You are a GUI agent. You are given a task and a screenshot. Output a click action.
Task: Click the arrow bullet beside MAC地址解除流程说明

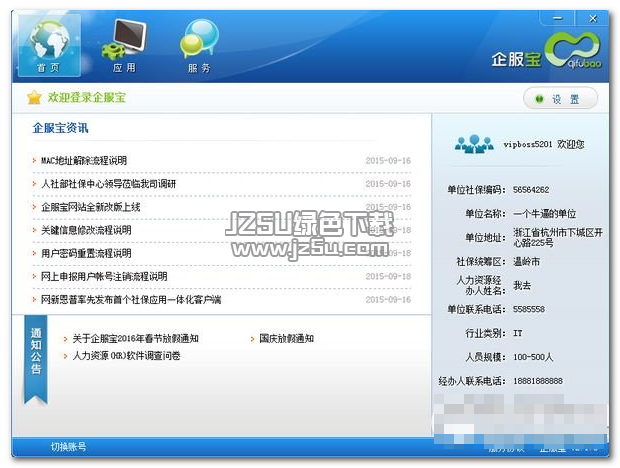[x=34, y=160]
